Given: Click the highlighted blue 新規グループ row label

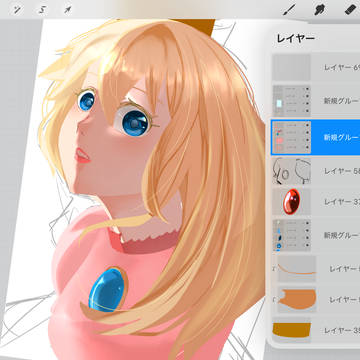Looking at the screenshot, I should [342, 137].
